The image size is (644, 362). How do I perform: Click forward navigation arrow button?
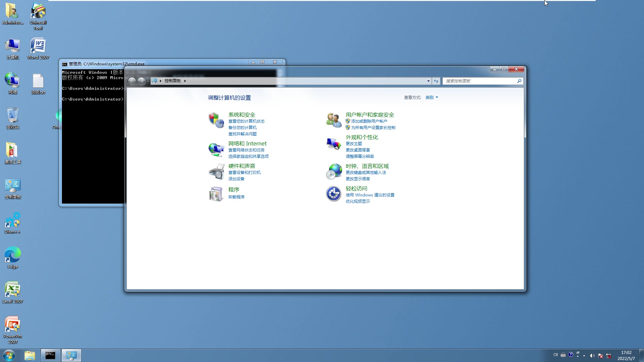[141, 80]
